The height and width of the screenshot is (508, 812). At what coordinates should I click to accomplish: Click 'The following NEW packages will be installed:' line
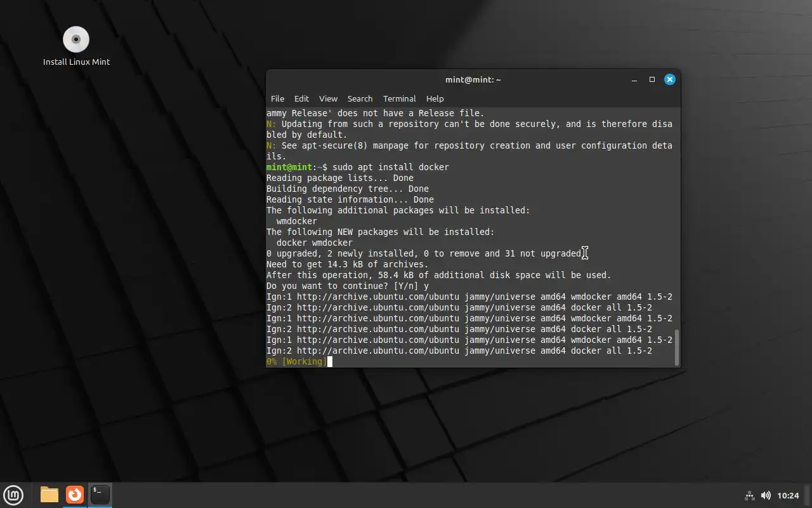tap(381, 232)
